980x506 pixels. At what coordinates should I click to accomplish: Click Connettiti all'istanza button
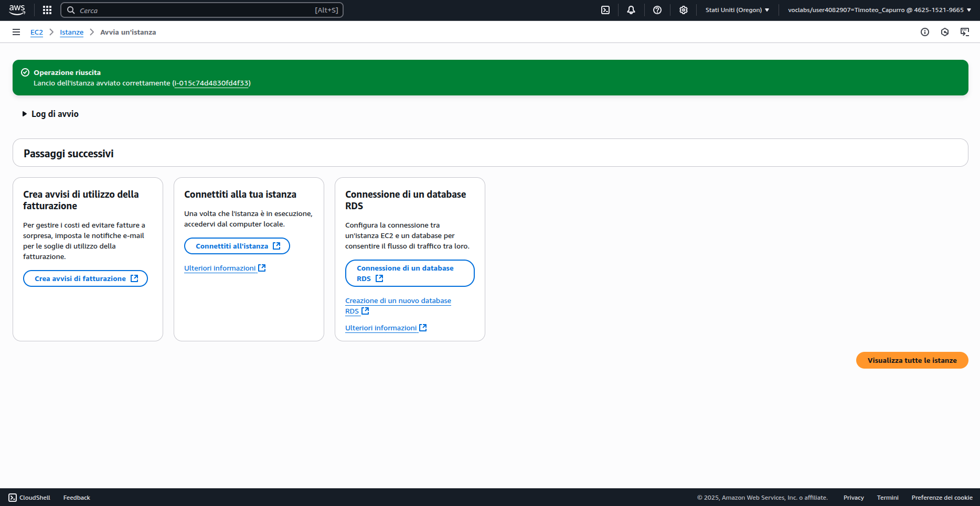click(x=237, y=246)
